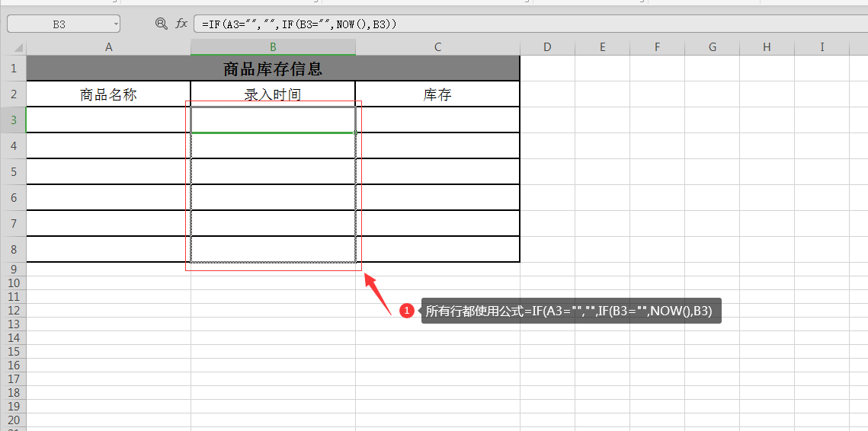
Task: Select cell A6 in 商品名称 column
Action: 108,197
